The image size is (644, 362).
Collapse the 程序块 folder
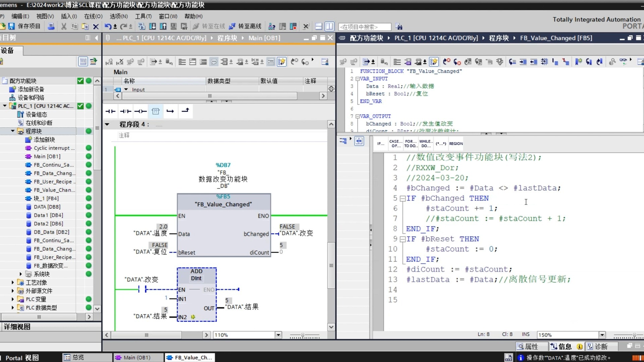pyautogui.click(x=13, y=131)
